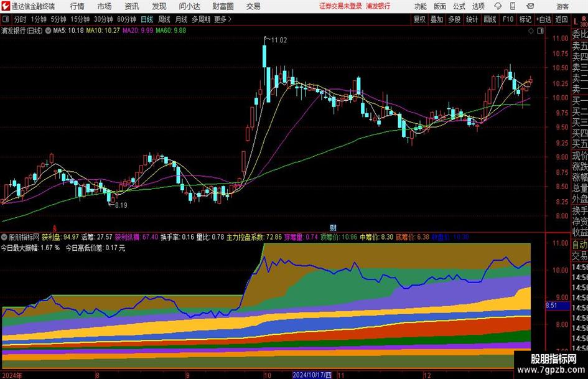Switch to the 15分钟 period tab
The height and width of the screenshot is (379, 588).
(x=80, y=19)
